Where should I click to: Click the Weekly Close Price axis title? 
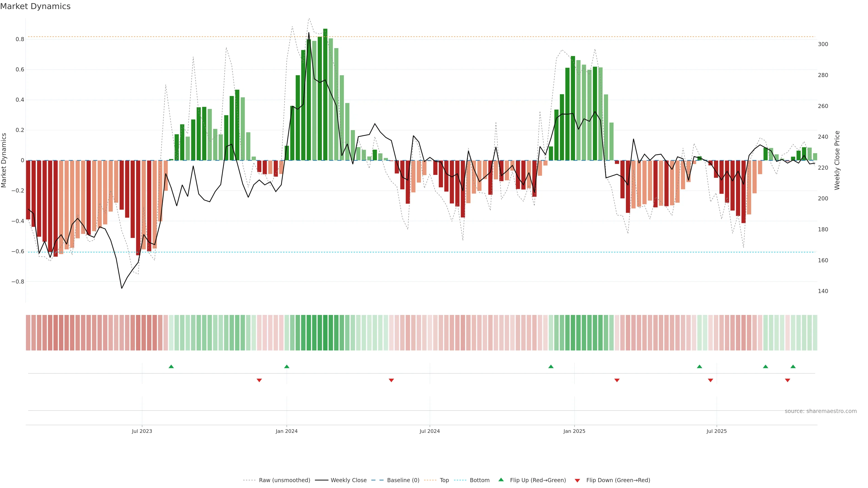coord(837,160)
